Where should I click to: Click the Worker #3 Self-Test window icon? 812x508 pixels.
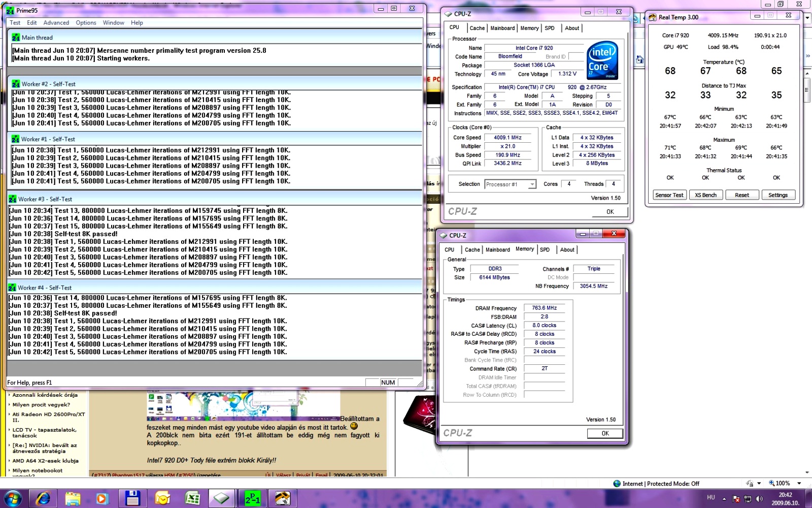tap(13, 199)
